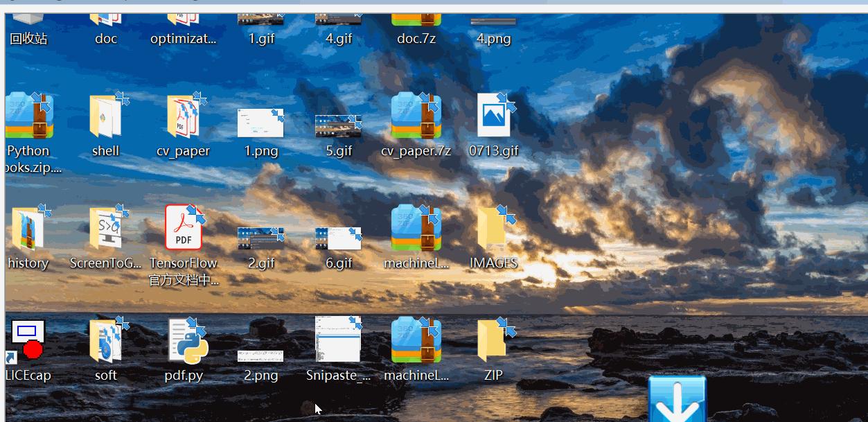Select the Snipaste screenshot file thumbnail
This screenshot has height=422, width=868.
(x=338, y=340)
